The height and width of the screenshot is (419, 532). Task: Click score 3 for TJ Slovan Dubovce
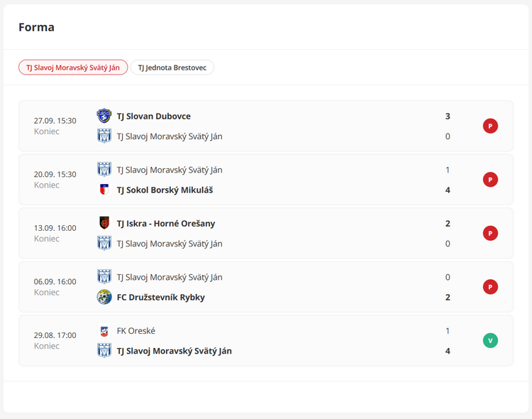[448, 116]
